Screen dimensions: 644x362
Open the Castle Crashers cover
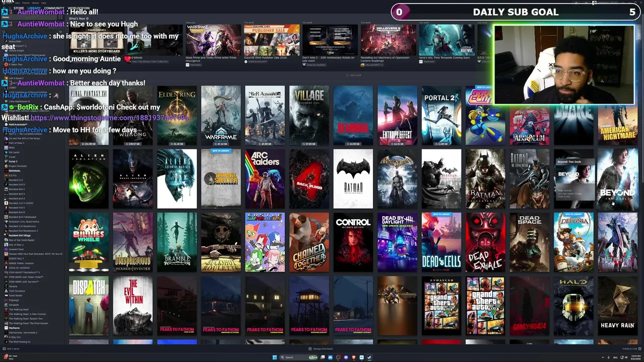click(265, 242)
